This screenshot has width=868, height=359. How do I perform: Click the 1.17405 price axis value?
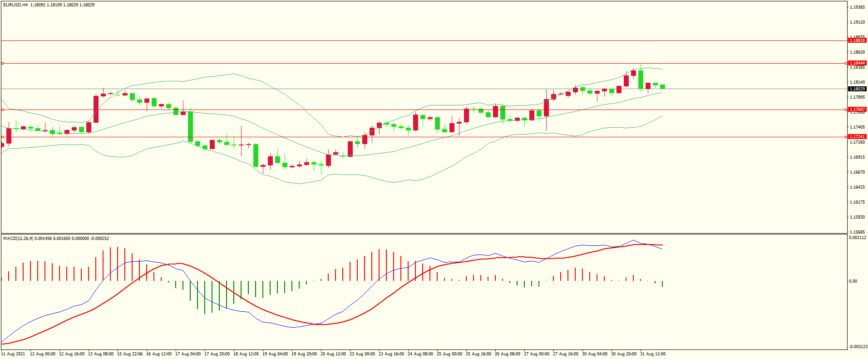pyautogui.click(x=857, y=127)
